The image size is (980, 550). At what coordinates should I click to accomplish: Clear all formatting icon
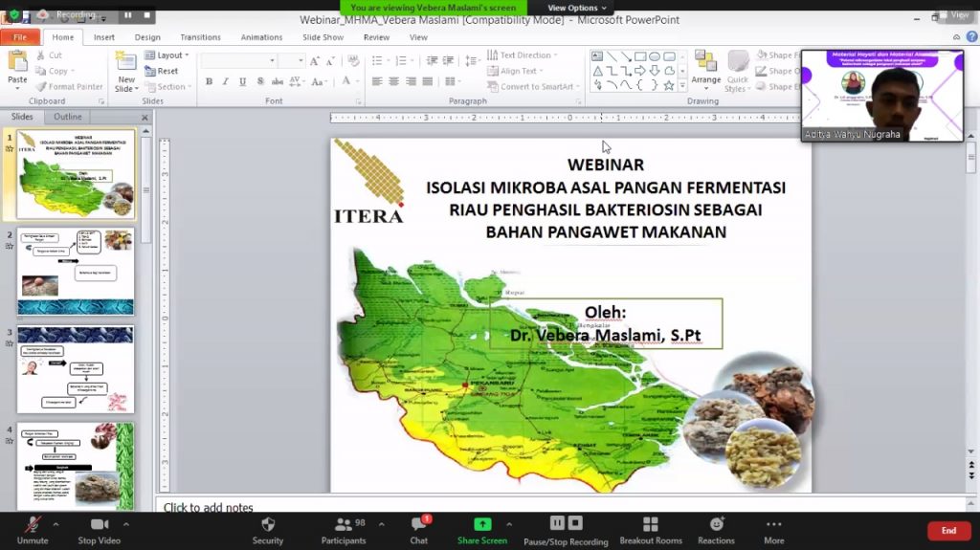[353, 60]
